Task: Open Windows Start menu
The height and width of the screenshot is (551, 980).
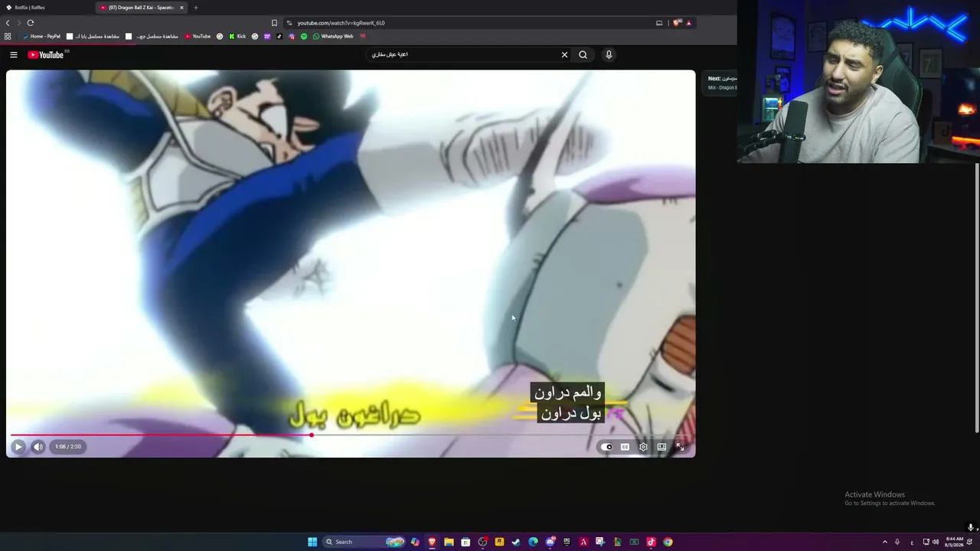Action: [x=312, y=542]
